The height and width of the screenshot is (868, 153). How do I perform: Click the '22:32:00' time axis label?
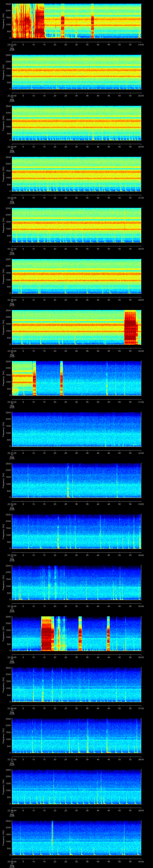(12, 504)
